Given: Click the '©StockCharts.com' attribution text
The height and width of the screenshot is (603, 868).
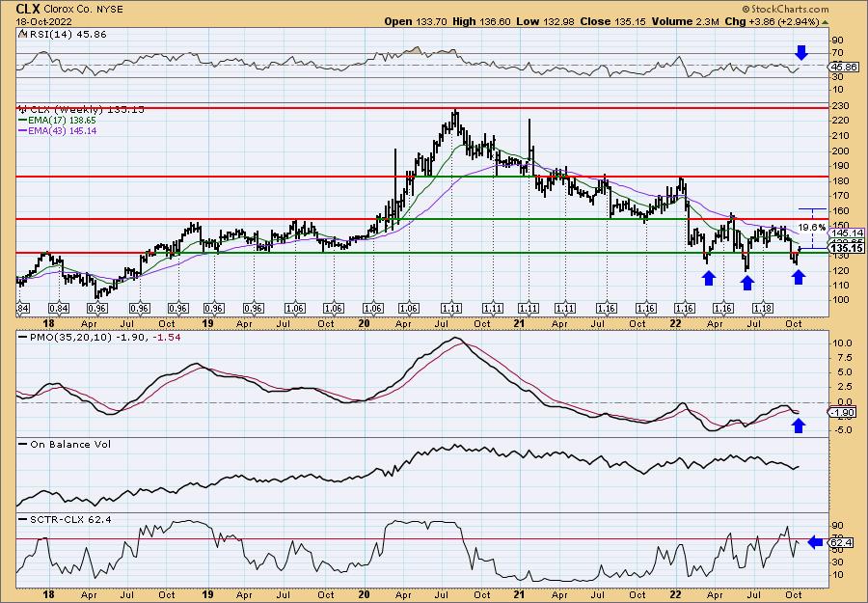Looking at the screenshot, I should [x=785, y=9].
